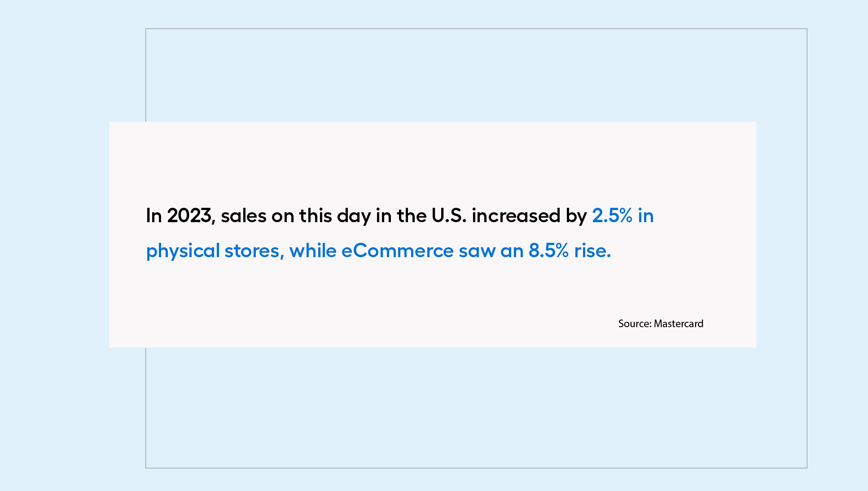Click the blue word "stores,"

254,251
